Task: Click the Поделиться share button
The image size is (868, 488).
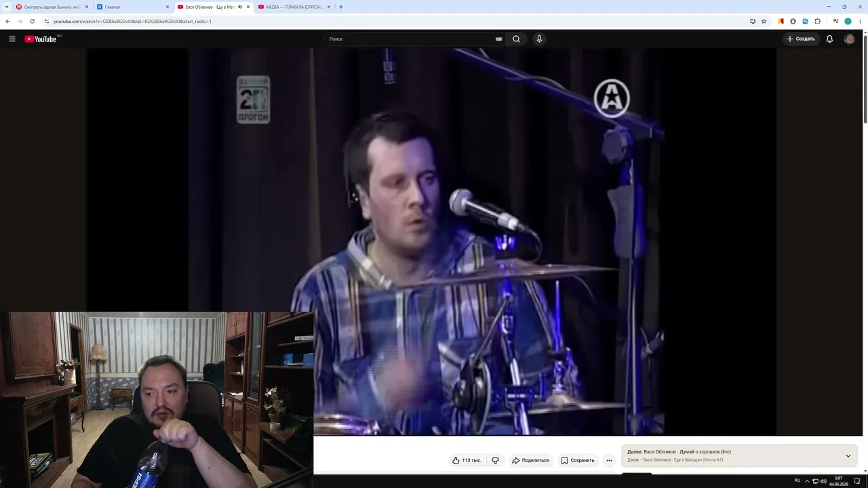Action: point(530,460)
